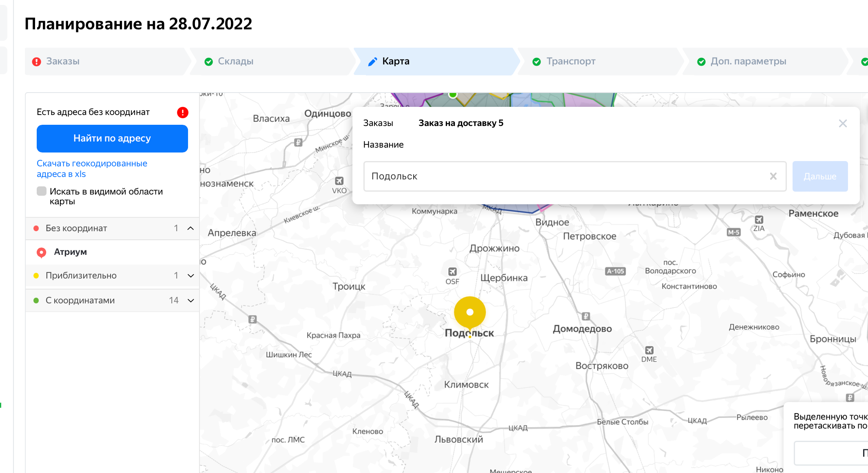Screen dimensions: 868x473
Task: Open the Заказы planning step
Action: click(107, 62)
